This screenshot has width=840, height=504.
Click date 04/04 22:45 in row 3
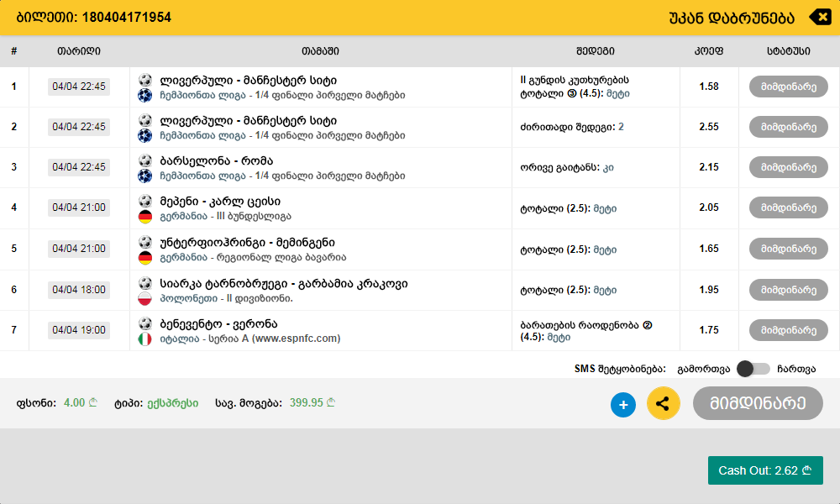pos(79,167)
